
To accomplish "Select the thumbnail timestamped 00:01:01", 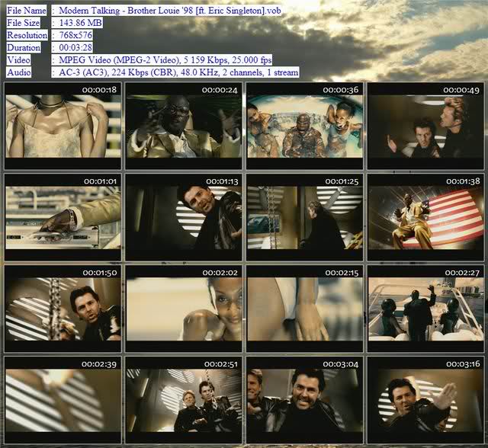I will pyautogui.click(x=63, y=217).
